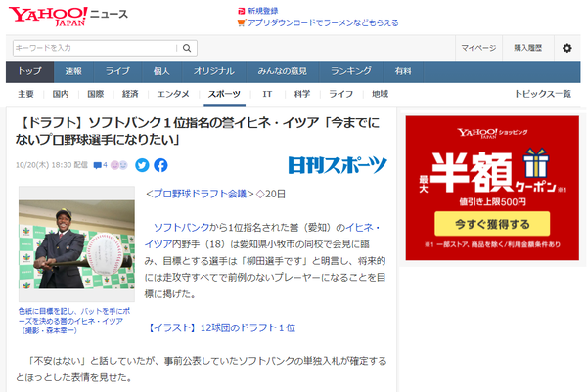The width and height of the screenshot is (587, 392).
Task: Share the article on Facebook
Action: [x=160, y=165]
